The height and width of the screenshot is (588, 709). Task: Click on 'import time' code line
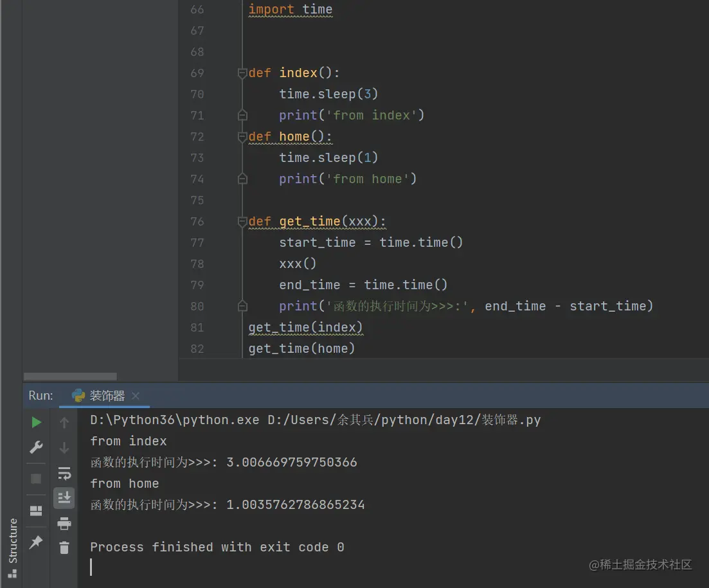(x=291, y=9)
